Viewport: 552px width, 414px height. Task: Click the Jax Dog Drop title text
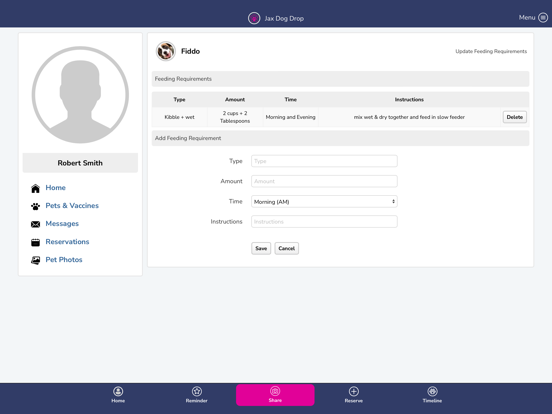coord(284,18)
